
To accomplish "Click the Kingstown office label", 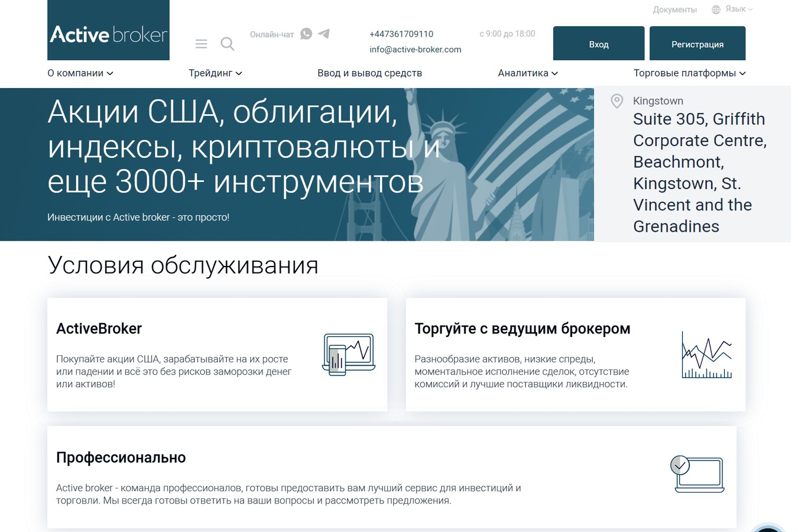I will coord(658,101).
